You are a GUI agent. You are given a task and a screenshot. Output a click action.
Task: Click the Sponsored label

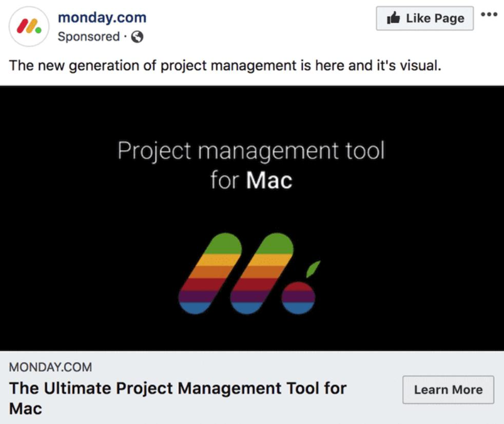pyautogui.click(x=89, y=36)
